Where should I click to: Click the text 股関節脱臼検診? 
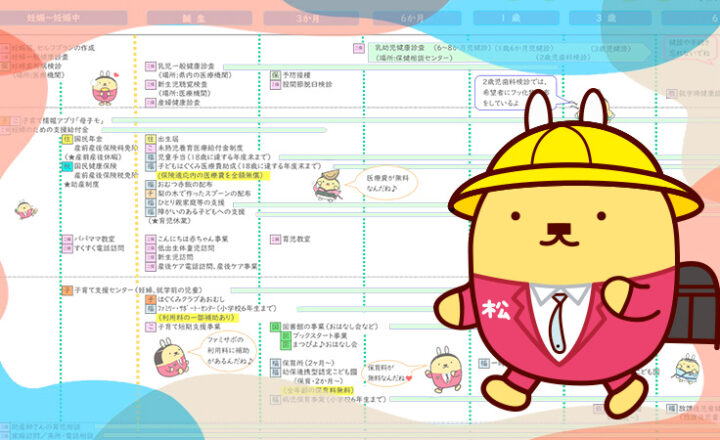[307, 84]
